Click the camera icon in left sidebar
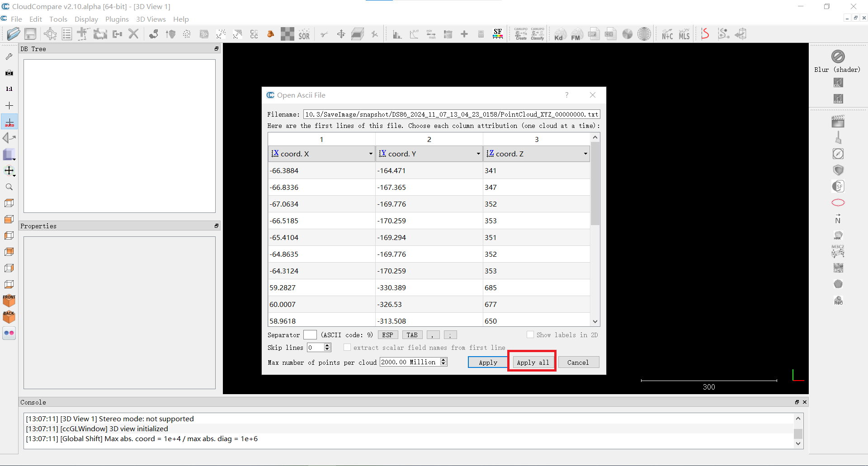This screenshot has height=466, width=868. click(9, 73)
